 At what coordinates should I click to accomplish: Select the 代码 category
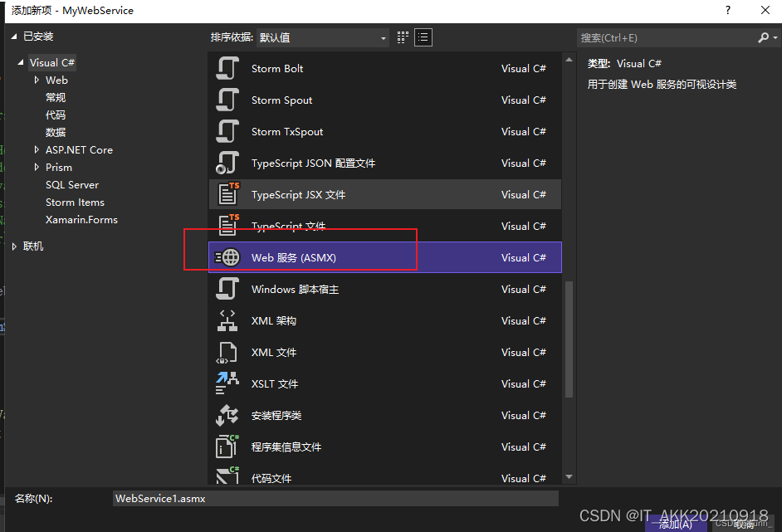[56, 115]
